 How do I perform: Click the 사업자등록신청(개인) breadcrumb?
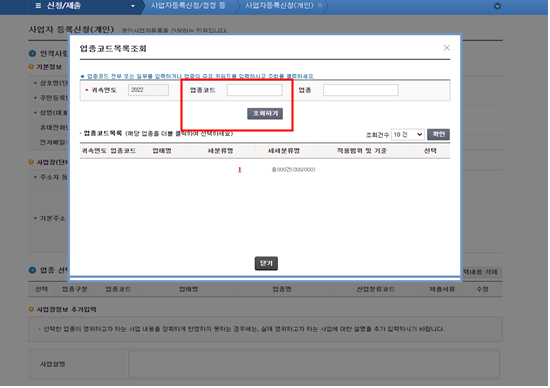pyautogui.click(x=280, y=6)
